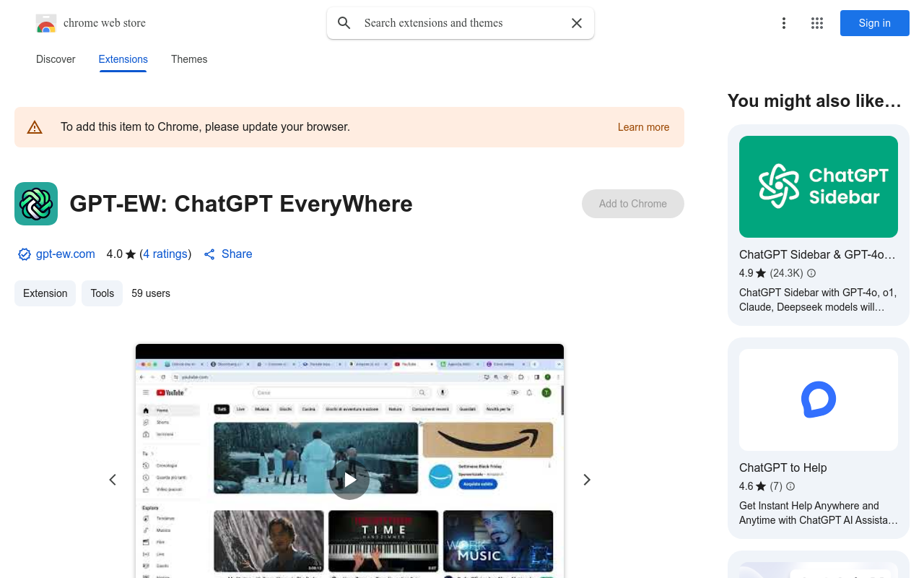924x578 pixels.
Task: Open the ChatGPT Sidebar card image
Action: (819, 186)
